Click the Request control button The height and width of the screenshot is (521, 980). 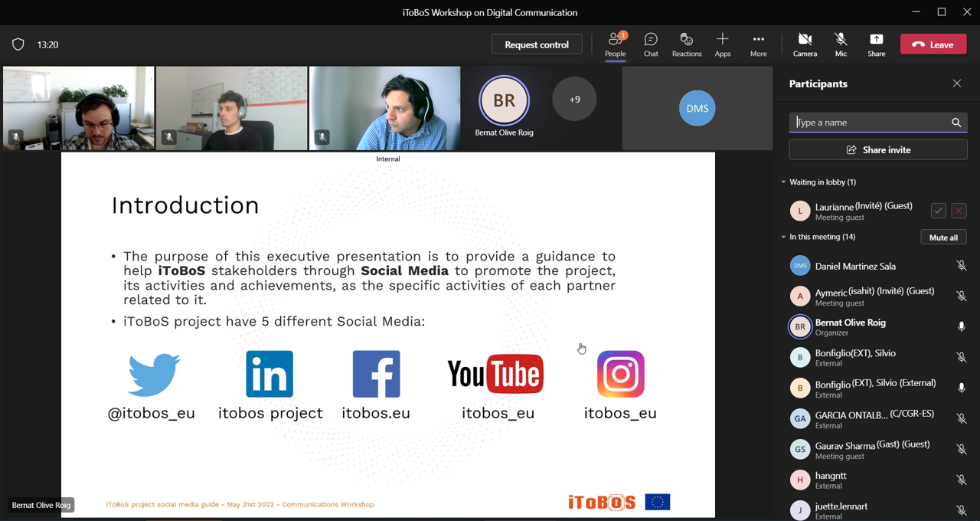pyautogui.click(x=537, y=44)
